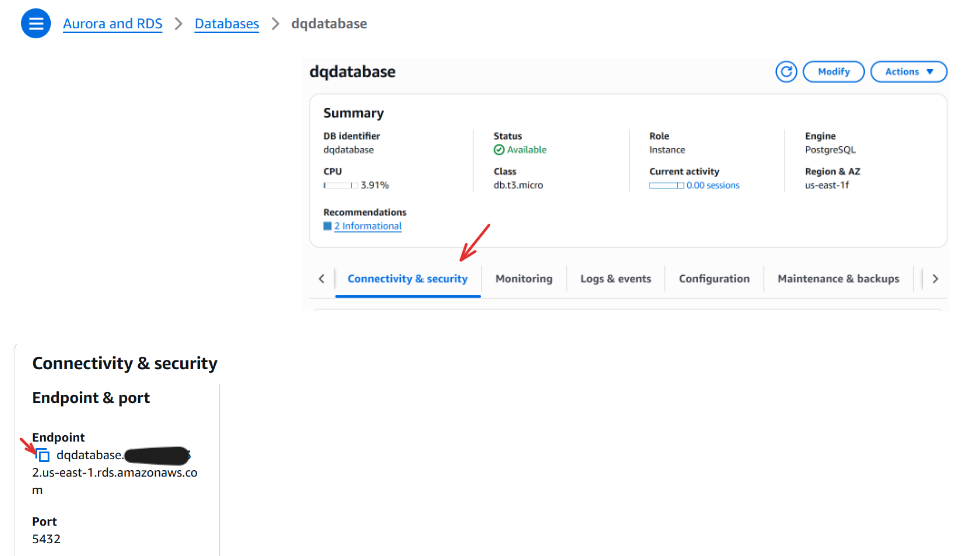
Task: Open the 2 Informational recommendations link
Action: 368,226
